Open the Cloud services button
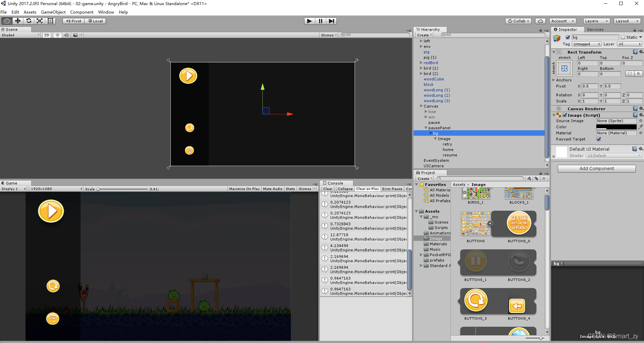The image size is (644, 343). coord(540,21)
